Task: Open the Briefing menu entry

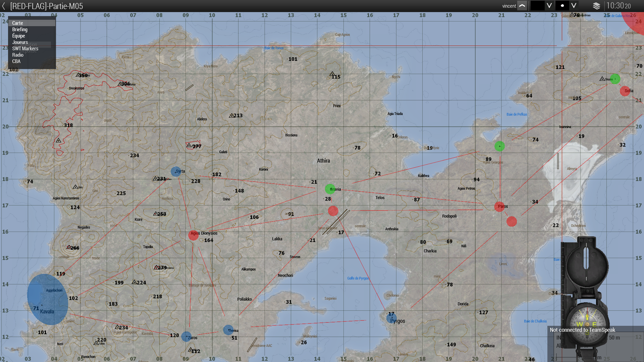Action: (x=20, y=29)
